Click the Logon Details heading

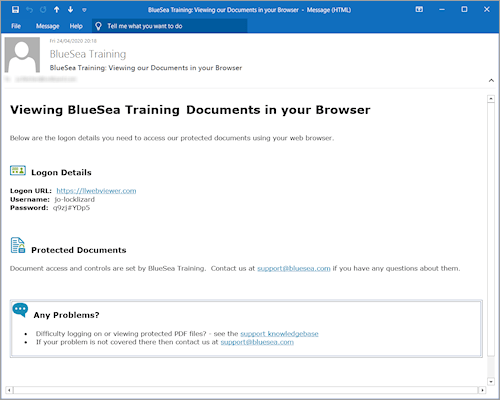[x=61, y=172]
